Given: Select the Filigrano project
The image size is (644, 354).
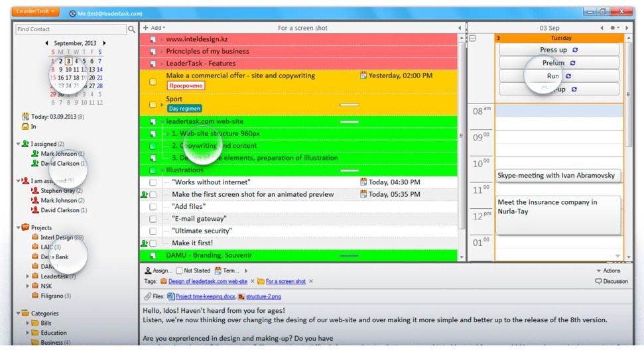Looking at the screenshot, I should pyautogui.click(x=51, y=296).
